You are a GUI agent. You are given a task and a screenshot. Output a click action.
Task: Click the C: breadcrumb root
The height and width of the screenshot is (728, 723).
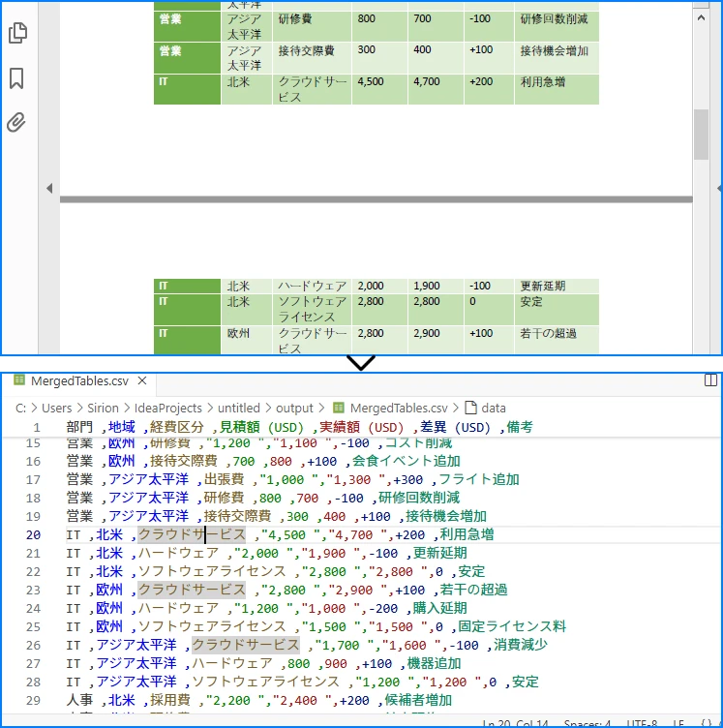click(x=20, y=409)
